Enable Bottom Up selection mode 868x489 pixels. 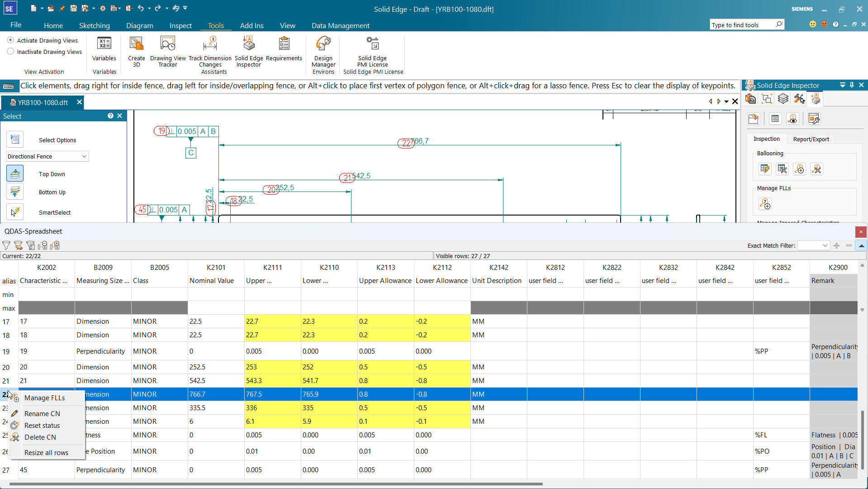[x=15, y=192]
